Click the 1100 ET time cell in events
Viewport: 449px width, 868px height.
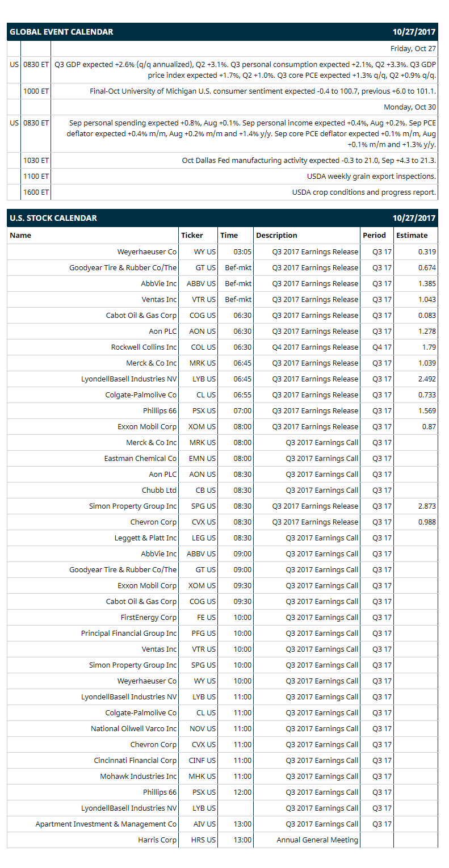(36, 177)
